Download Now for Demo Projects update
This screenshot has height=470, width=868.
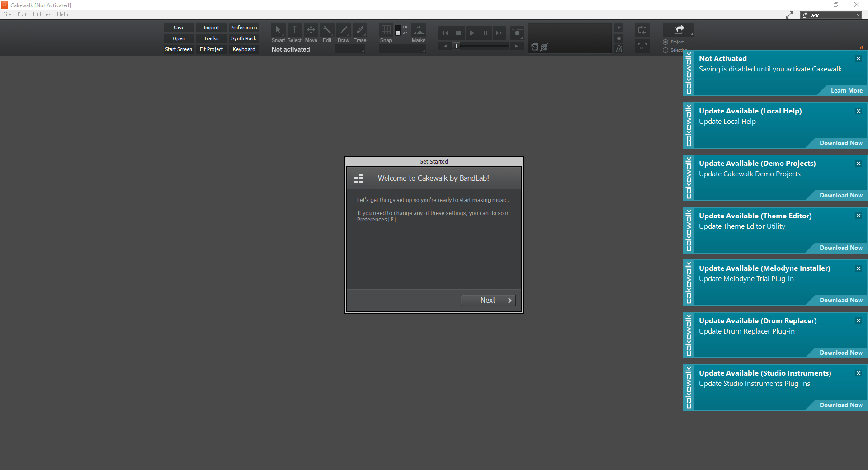point(841,196)
